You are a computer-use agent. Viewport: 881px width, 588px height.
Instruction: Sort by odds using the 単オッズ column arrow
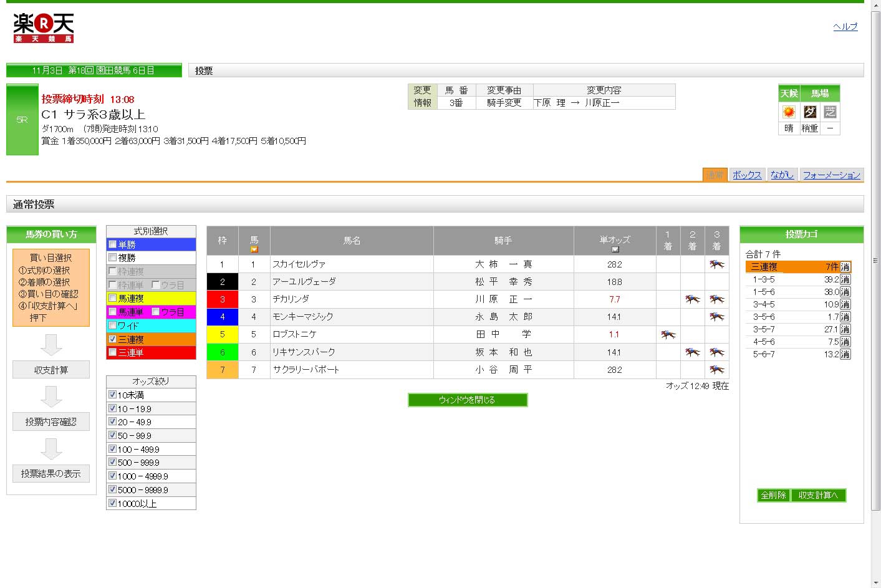tap(615, 249)
